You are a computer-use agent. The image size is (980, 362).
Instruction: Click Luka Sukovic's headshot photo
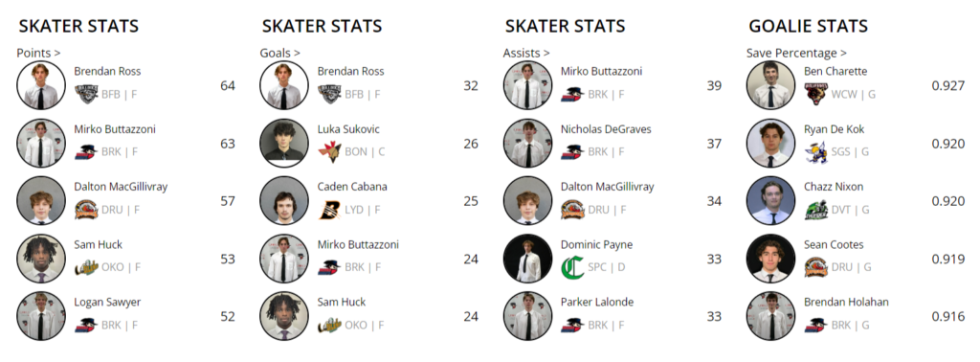(284, 144)
